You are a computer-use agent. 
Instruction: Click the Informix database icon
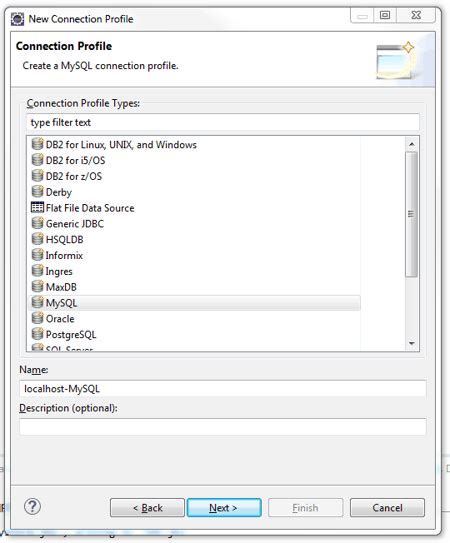tap(37, 255)
